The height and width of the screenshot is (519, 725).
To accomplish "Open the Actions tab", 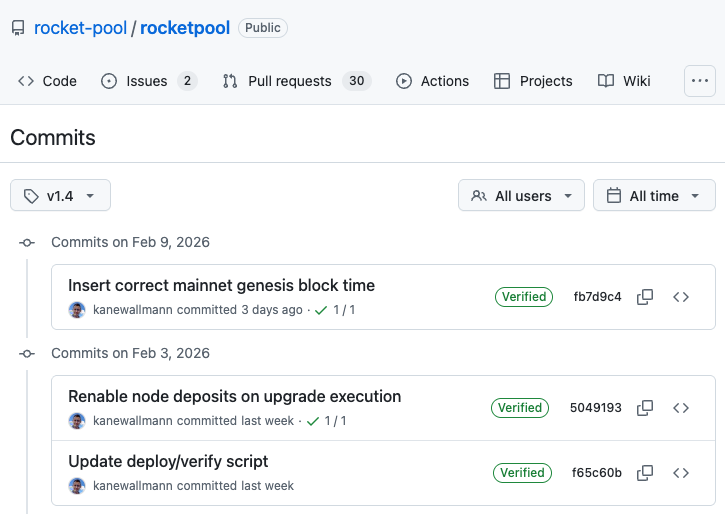I will coord(432,81).
